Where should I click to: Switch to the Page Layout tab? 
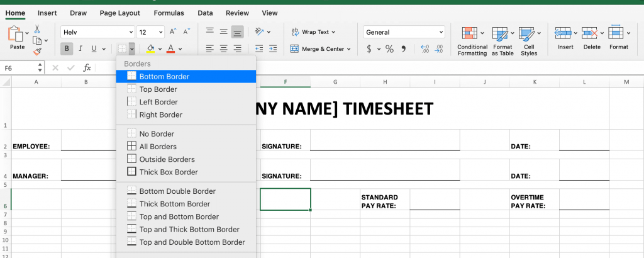point(120,13)
